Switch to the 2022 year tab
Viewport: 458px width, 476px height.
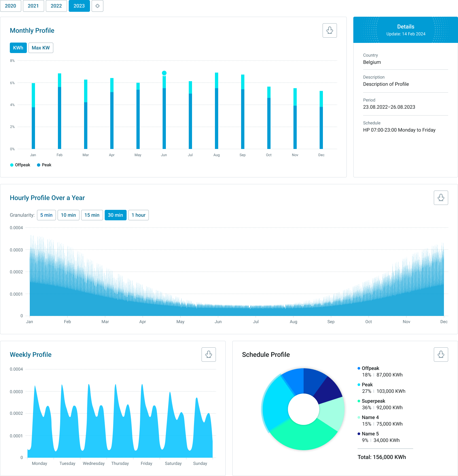coord(56,6)
